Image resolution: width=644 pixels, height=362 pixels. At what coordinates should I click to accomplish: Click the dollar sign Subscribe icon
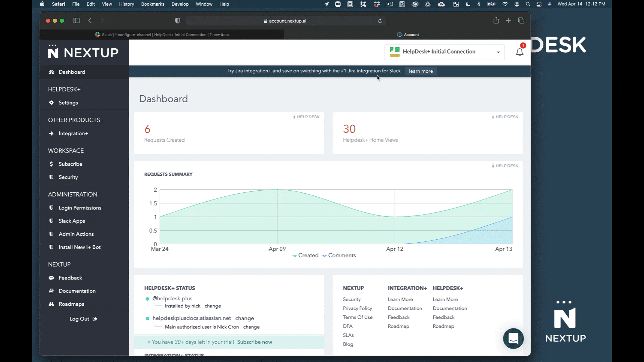51,164
